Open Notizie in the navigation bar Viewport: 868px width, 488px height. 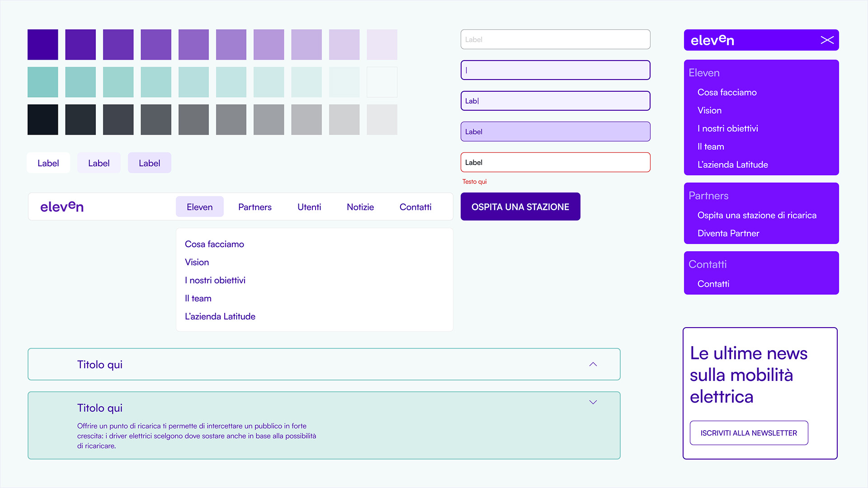(x=360, y=207)
